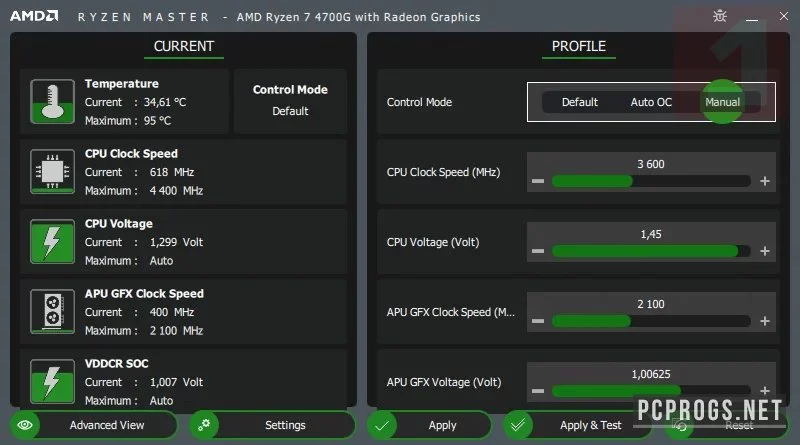Screen dimensions: 800x445
Task: Click the AMD logo
Action: [x=34, y=16]
